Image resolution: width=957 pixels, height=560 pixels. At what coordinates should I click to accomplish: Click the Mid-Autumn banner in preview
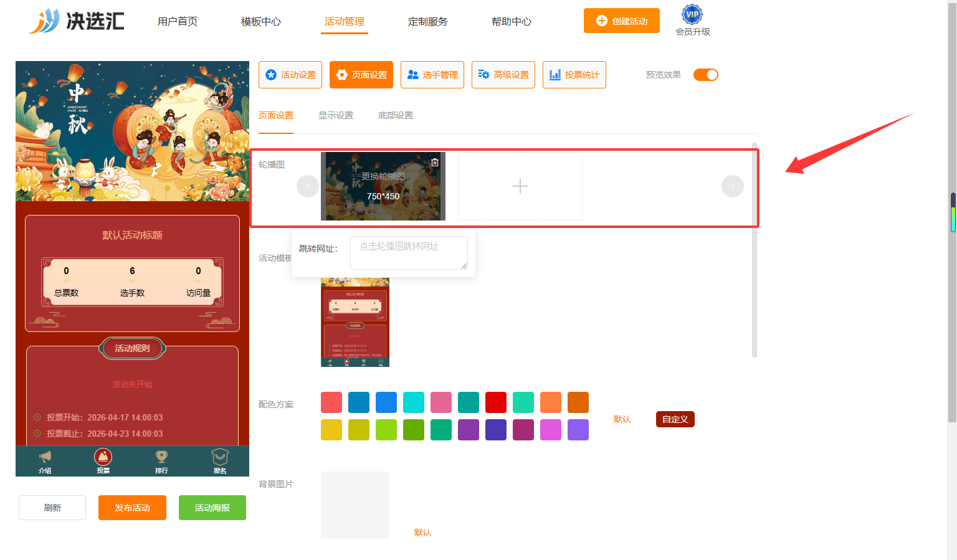pos(132,131)
